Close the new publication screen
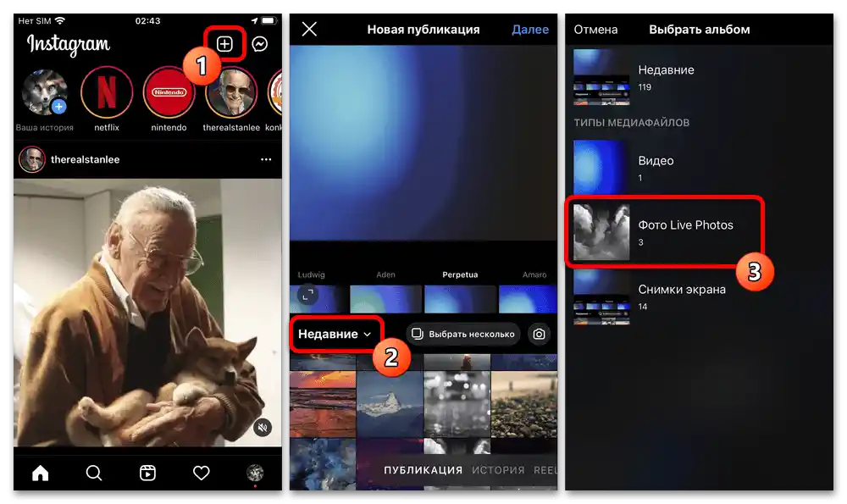Screen dimensions: 847x504 [x=309, y=29]
